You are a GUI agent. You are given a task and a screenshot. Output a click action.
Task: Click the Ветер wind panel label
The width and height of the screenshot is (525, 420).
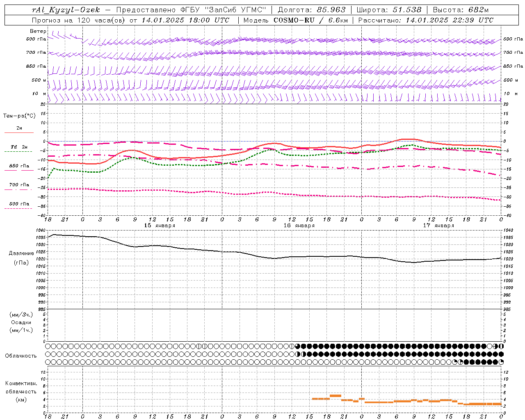pyautogui.click(x=38, y=31)
